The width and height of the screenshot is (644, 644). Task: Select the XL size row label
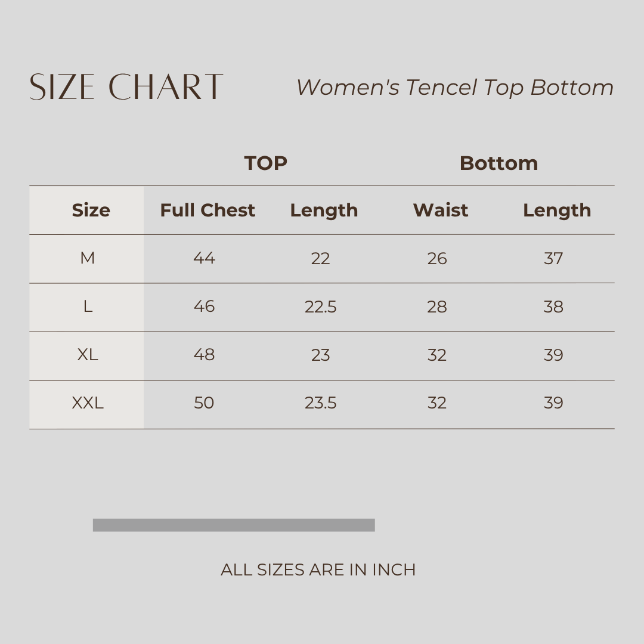[x=88, y=355]
